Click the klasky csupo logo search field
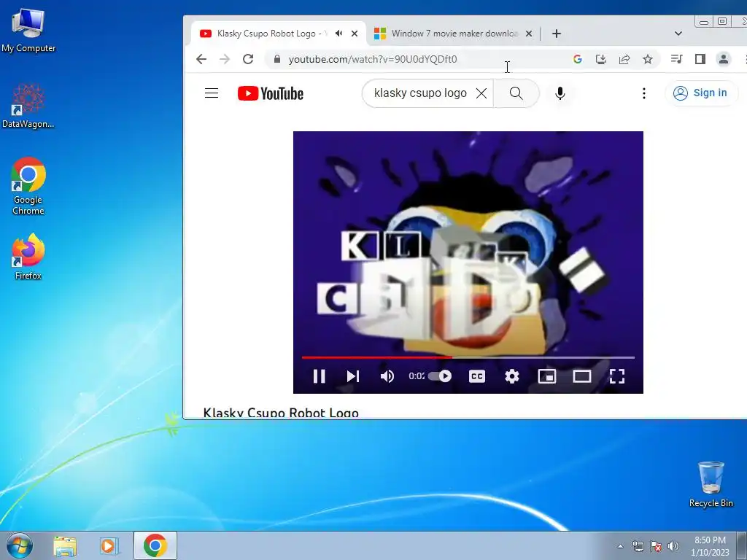Image resolution: width=747 pixels, height=560 pixels. pos(420,93)
